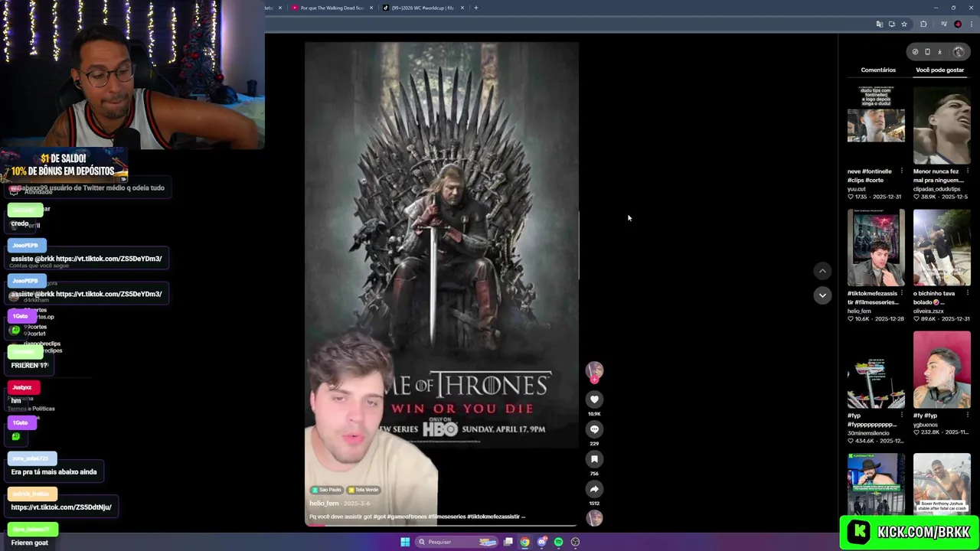Image resolution: width=980 pixels, height=551 pixels.
Task: Select the 2026 WC #worldcup browser tab
Action: point(423,8)
